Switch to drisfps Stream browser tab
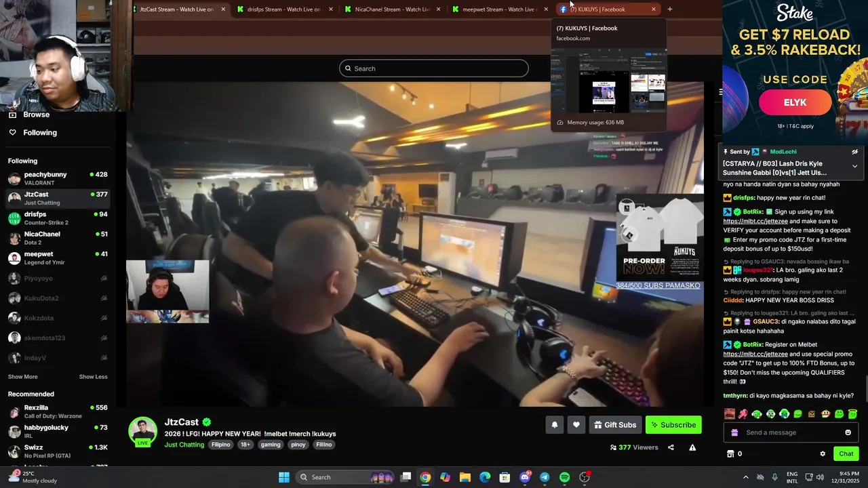Screen dimensions: 868x488 pyautogui.click(x=283, y=9)
